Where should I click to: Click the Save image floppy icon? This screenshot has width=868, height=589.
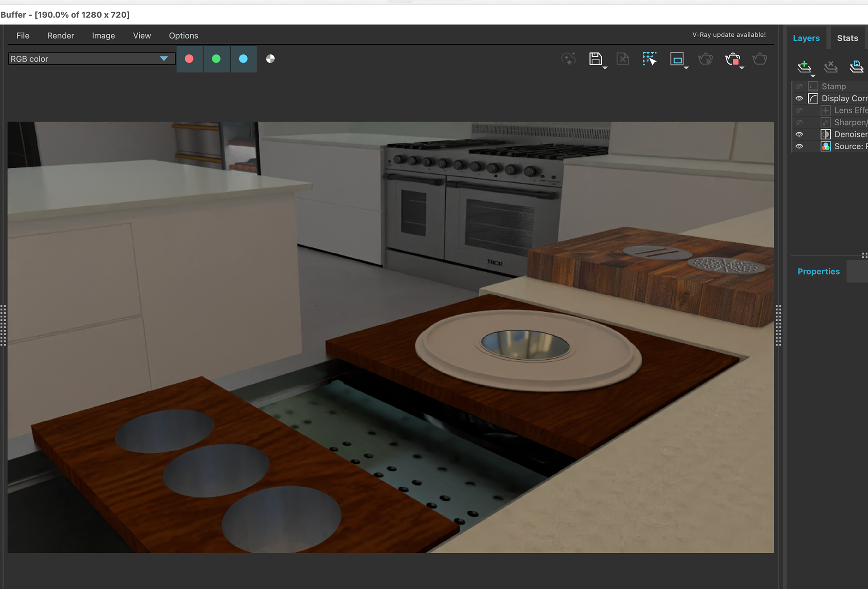pos(595,58)
